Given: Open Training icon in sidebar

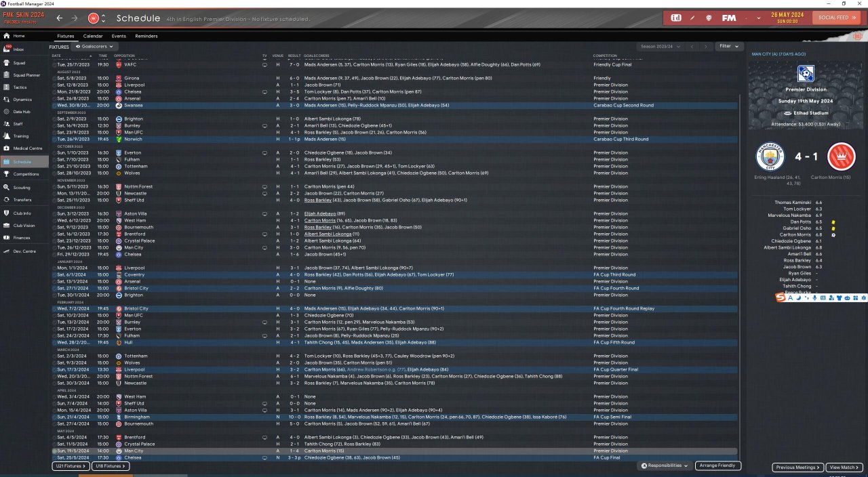Looking at the screenshot, I should click(x=7, y=136).
